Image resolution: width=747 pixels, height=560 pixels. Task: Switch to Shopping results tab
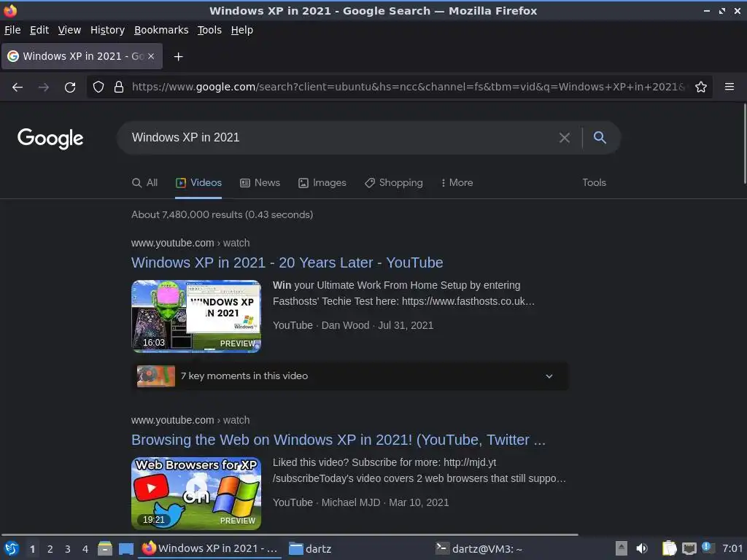click(393, 183)
